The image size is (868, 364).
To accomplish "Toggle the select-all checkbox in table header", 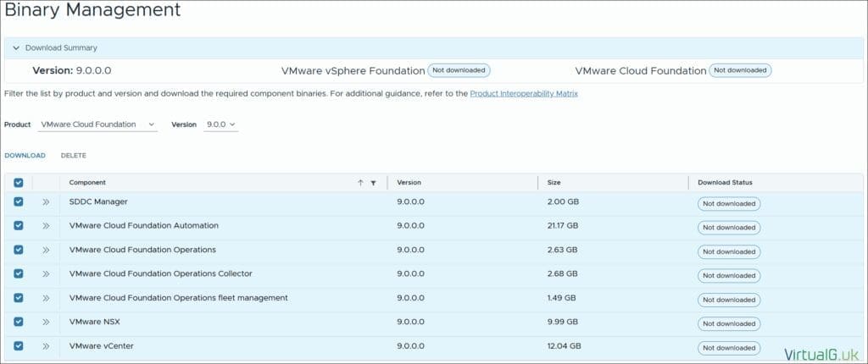I will pyautogui.click(x=19, y=183).
